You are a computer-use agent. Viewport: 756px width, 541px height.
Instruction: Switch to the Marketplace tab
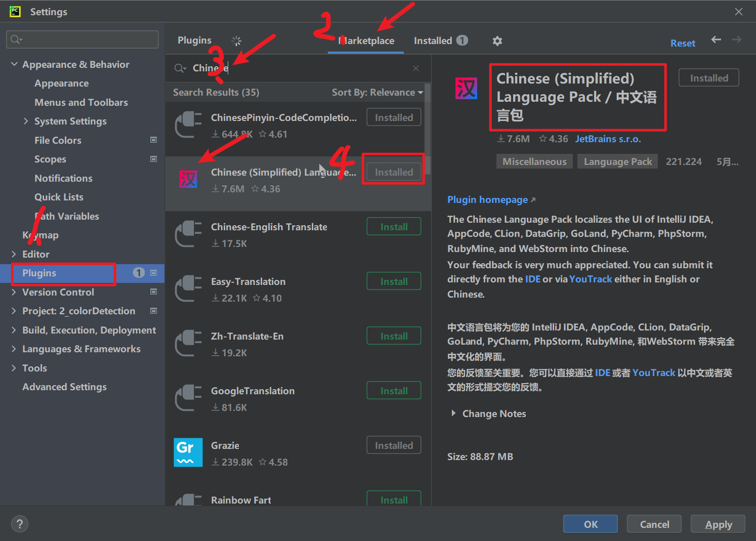(x=366, y=40)
